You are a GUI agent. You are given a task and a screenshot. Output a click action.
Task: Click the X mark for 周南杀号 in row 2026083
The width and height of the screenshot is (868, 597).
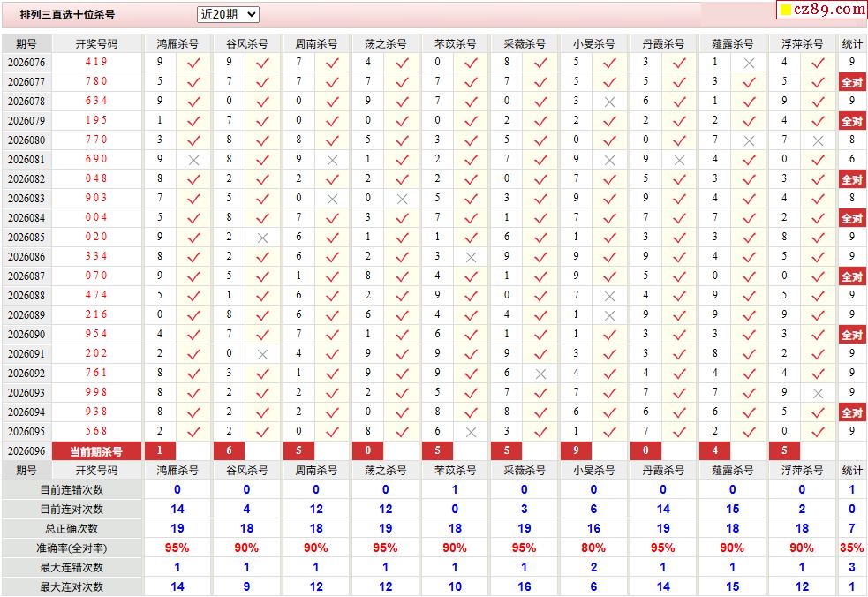(x=332, y=199)
